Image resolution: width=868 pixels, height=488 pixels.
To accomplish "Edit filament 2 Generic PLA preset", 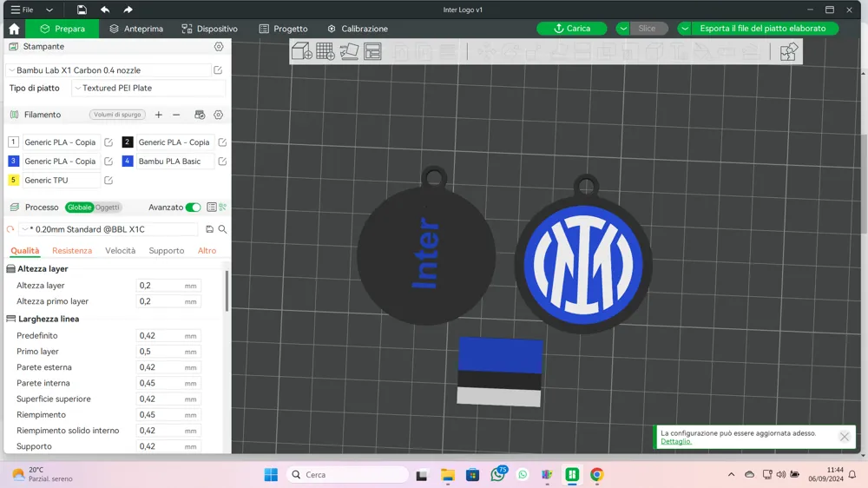I will [222, 142].
